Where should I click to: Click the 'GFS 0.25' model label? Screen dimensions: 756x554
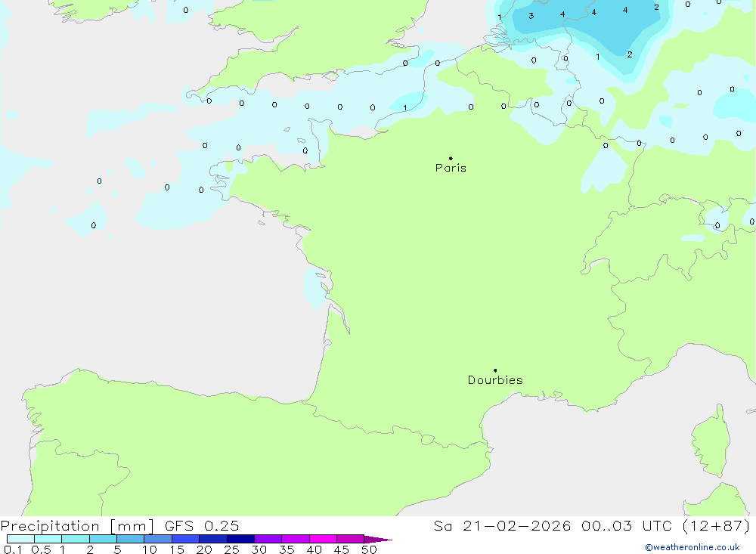[202, 526]
